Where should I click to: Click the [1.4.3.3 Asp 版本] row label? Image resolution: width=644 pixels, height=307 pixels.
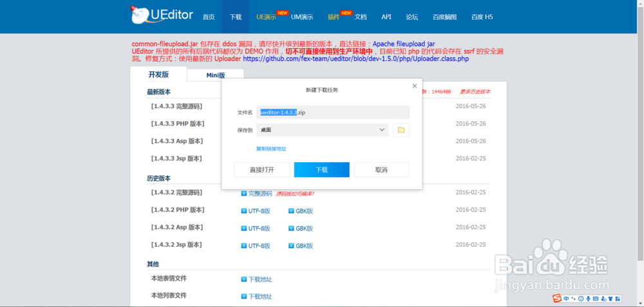point(177,141)
